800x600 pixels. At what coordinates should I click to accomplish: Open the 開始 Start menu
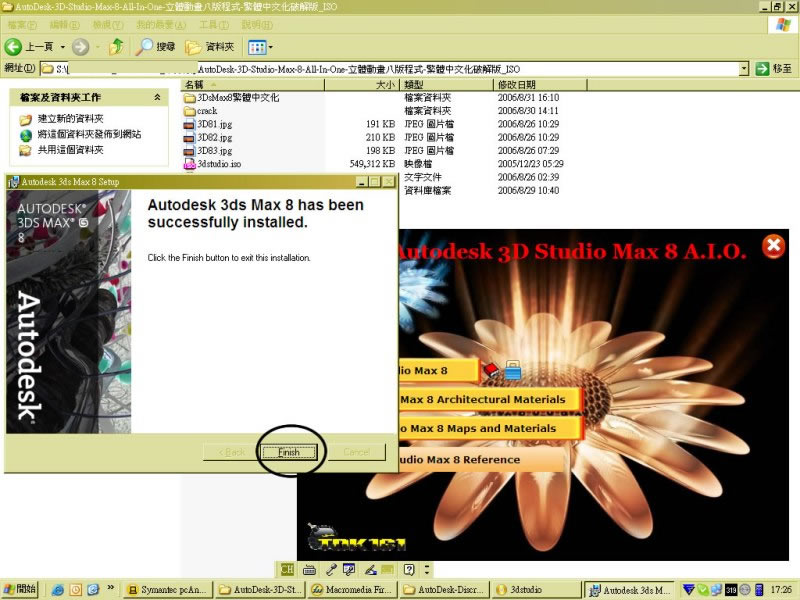pos(20,589)
